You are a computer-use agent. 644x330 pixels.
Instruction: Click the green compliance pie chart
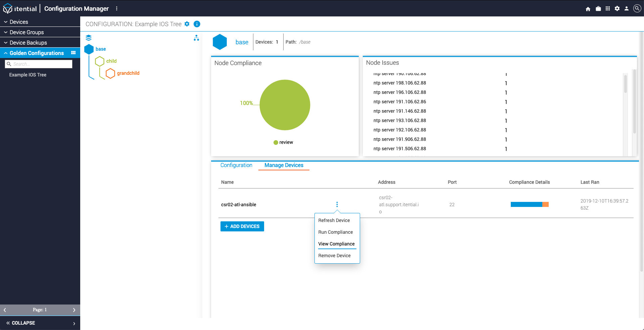tap(285, 105)
